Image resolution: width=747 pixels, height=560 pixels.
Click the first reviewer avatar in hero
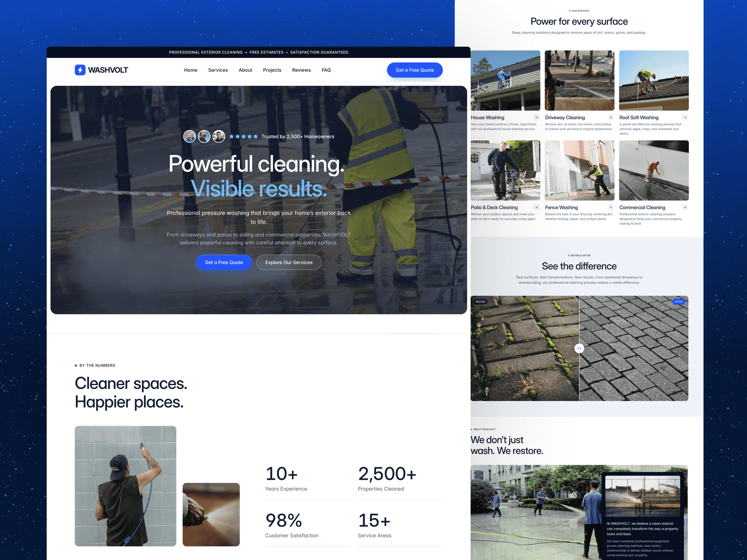190,136
